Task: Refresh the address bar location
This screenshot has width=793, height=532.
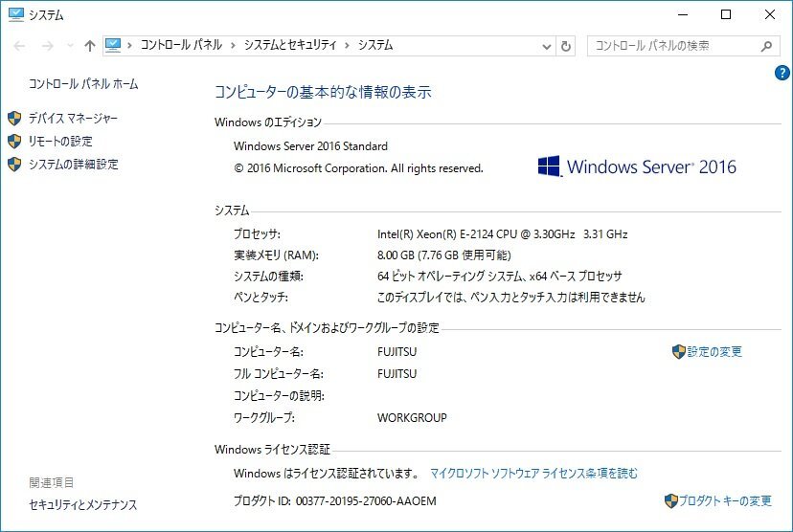Action: point(566,46)
